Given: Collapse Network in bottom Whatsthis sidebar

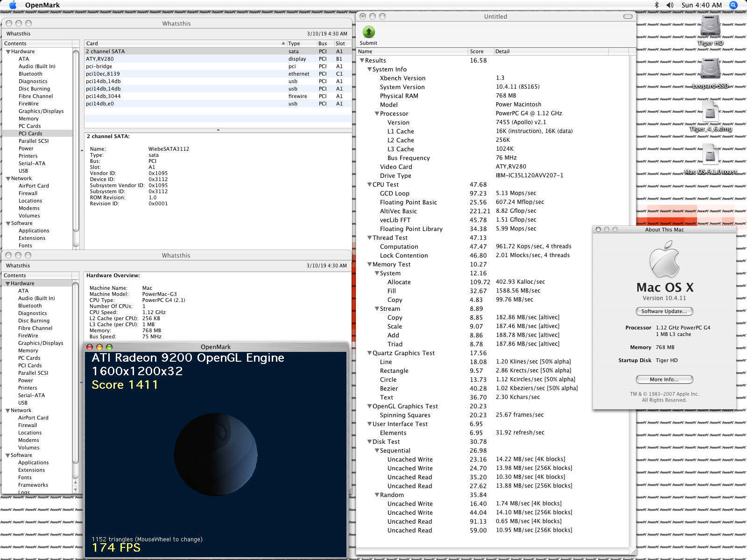Looking at the screenshot, I should pyautogui.click(x=7, y=411).
